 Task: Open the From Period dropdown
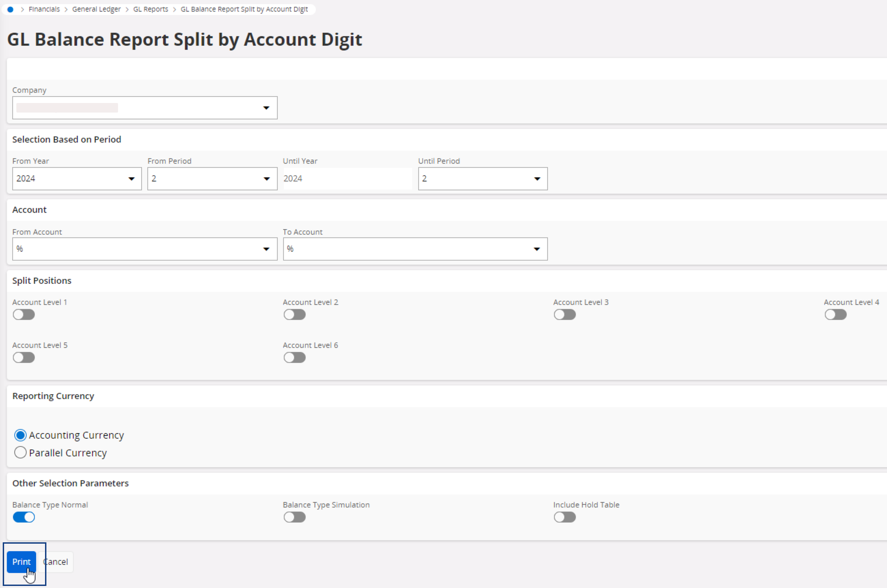coord(266,179)
